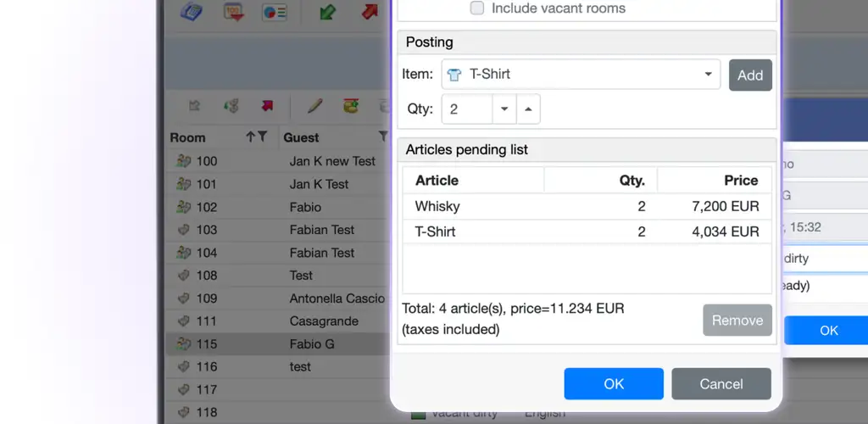The height and width of the screenshot is (424, 868).
Task: Select the T-Shirt row in the pending list
Action: click(587, 232)
